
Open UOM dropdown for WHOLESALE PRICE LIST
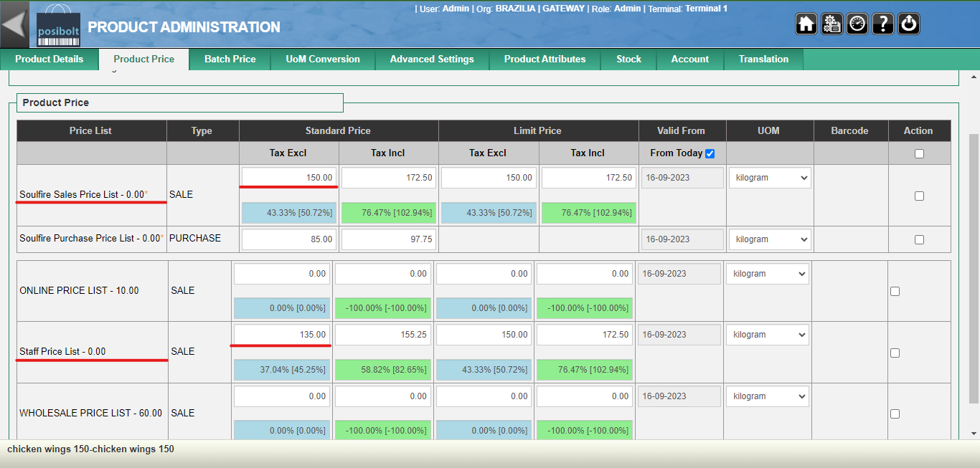coord(767,396)
